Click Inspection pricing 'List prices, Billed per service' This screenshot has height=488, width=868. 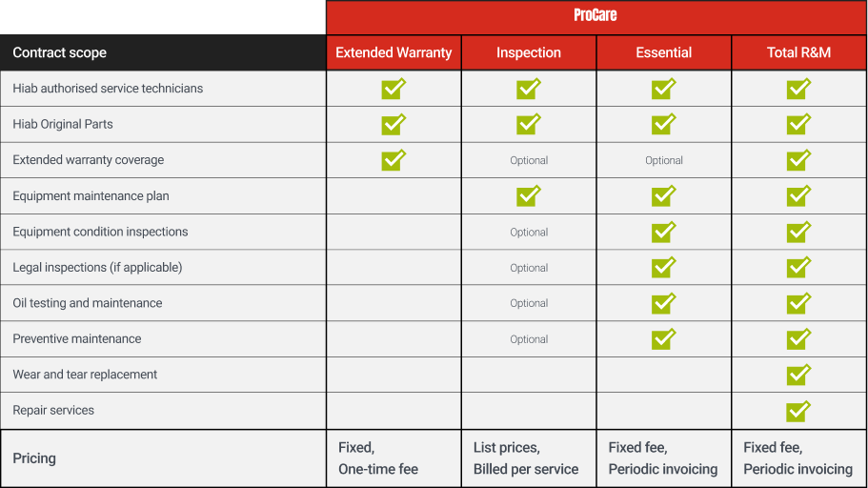click(x=526, y=458)
